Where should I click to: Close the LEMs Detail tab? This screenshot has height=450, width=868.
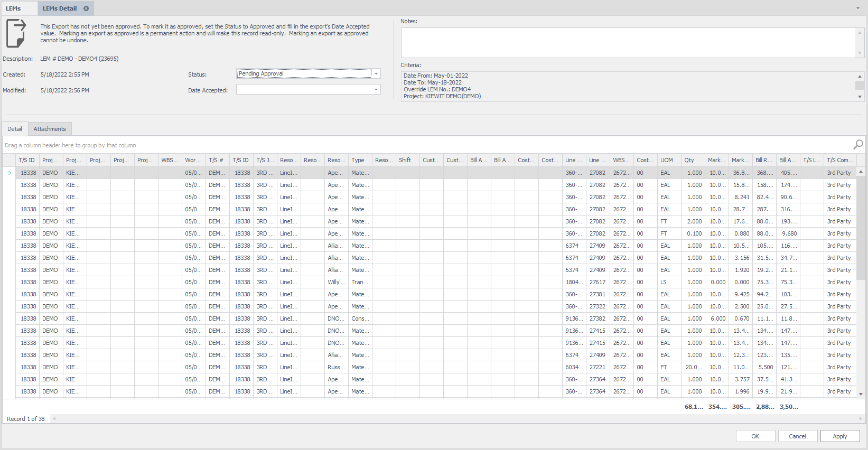click(x=86, y=8)
